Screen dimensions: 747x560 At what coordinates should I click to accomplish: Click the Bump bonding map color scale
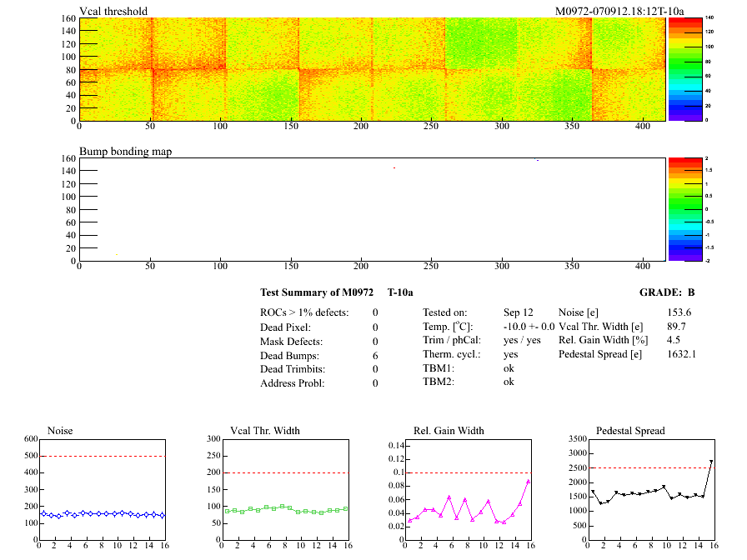pyautogui.click(x=678, y=208)
